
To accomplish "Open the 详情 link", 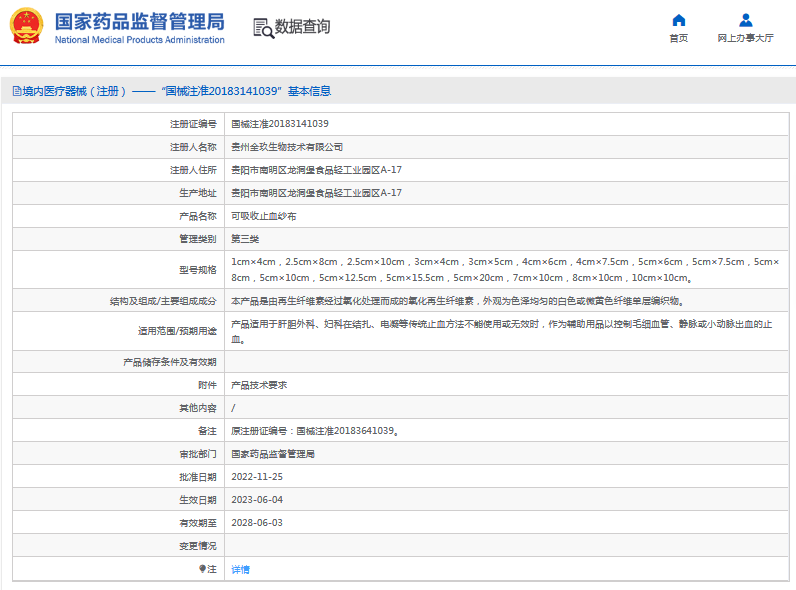I will tap(240, 570).
